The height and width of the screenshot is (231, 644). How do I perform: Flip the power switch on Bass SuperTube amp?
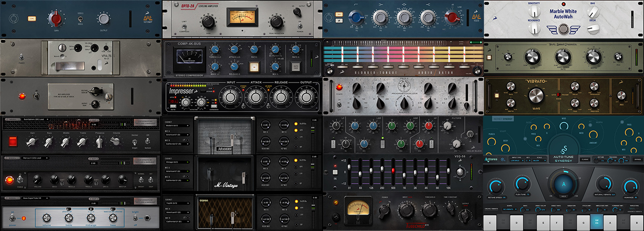pyautogui.click(x=12, y=218)
